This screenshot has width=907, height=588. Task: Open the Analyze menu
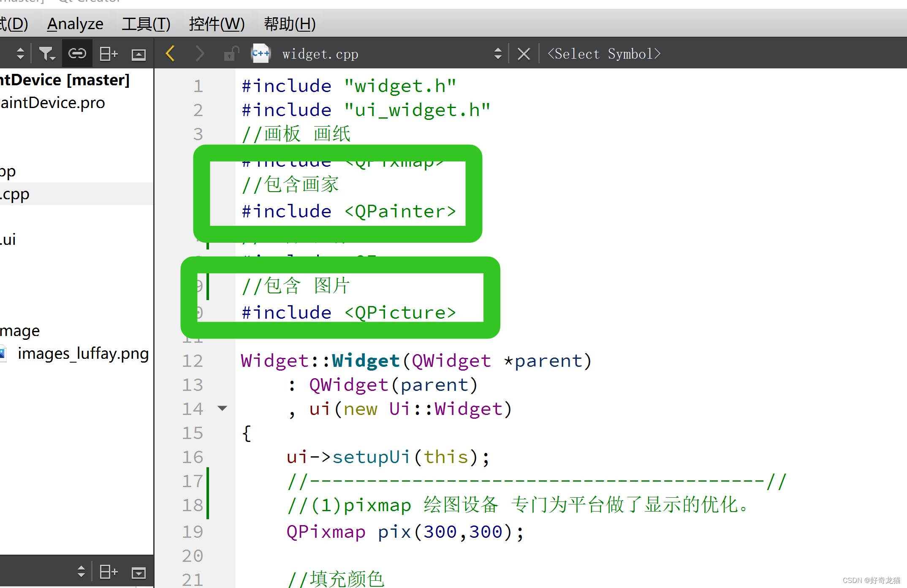pos(75,24)
